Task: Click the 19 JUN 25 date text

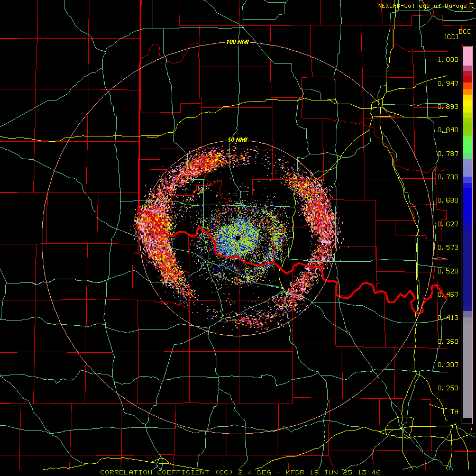Action: pos(331,472)
